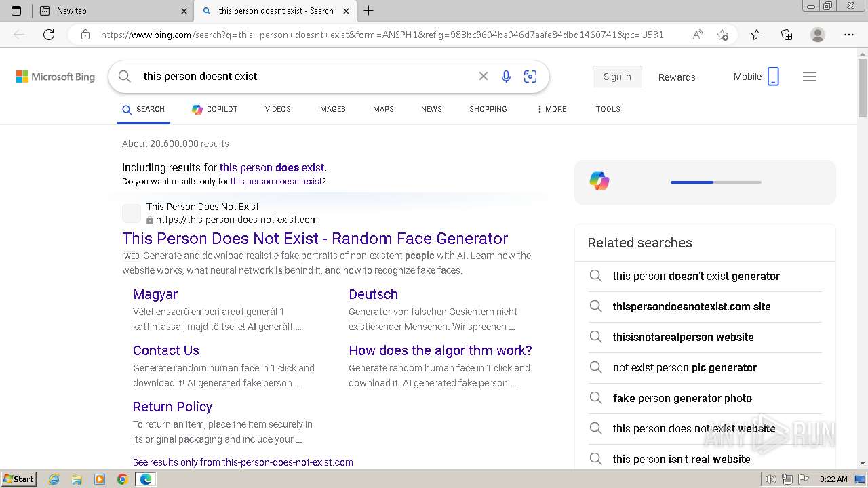The image size is (868, 488).
Task: Click the Bing search input field
Action: click(x=305, y=77)
